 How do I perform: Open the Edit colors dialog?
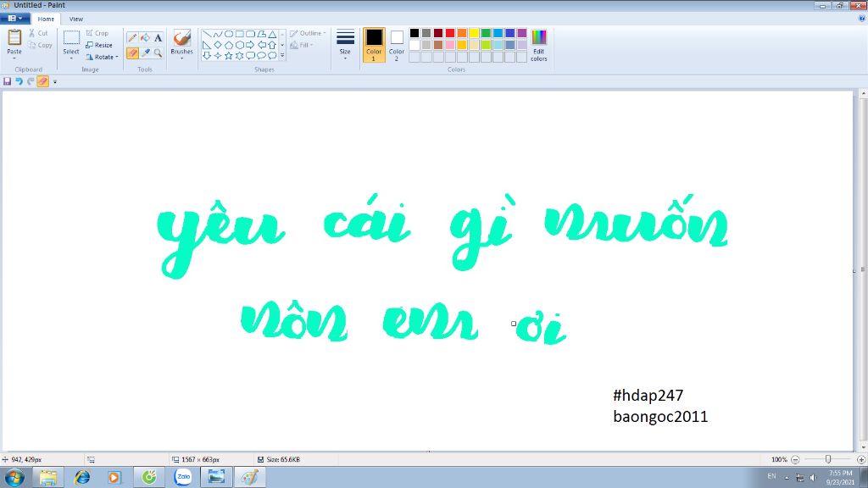[538, 46]
